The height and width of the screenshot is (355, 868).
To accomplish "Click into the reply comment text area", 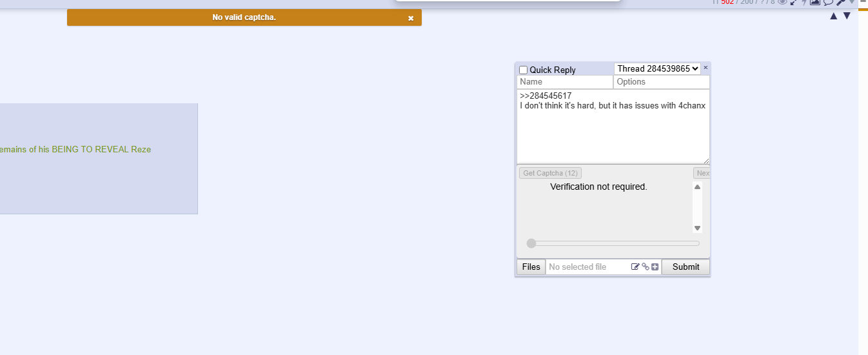I will [613, 127].
